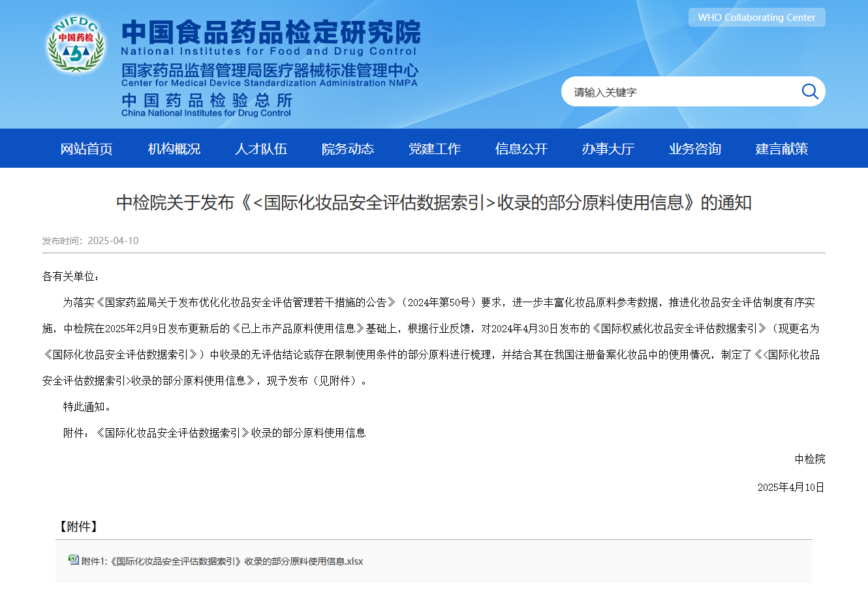Image resolution: width=868 pixels, height=594 pixels.
Task: Click the 国家药品监督管理局医疗器械标准管理中心 header text
Action: click(270, 70)
